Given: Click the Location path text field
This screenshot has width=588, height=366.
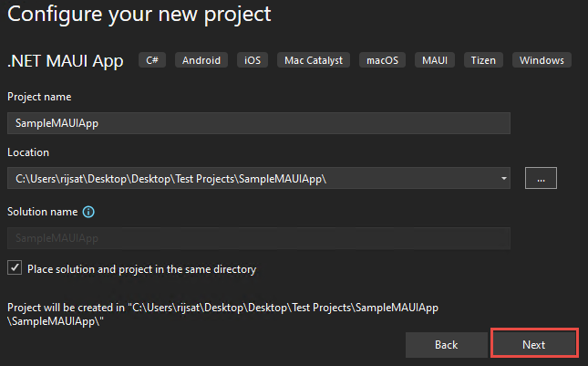Looking at the screenshot, I should click(253, 178).
